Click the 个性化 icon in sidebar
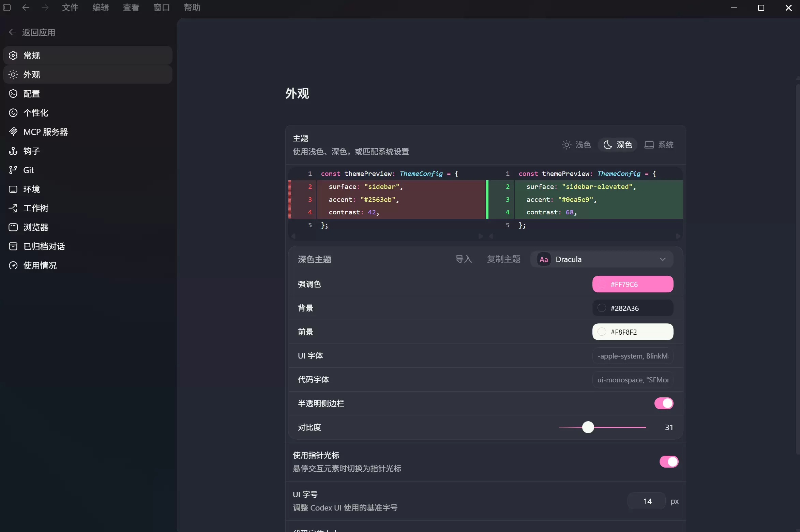The width and height of the screenshot is (800, 532). pyautogui.click(x=13, y=113)
